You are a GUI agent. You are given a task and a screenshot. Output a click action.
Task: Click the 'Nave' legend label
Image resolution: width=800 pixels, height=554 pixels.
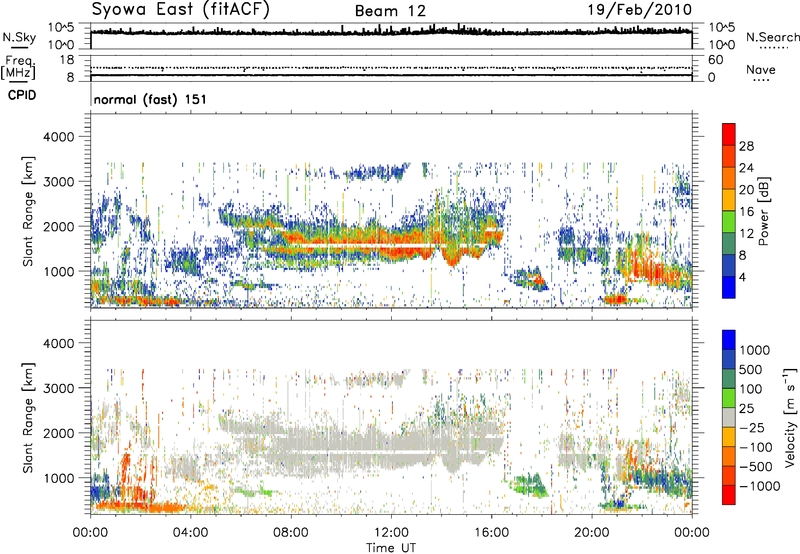click(x=761, y=70)
